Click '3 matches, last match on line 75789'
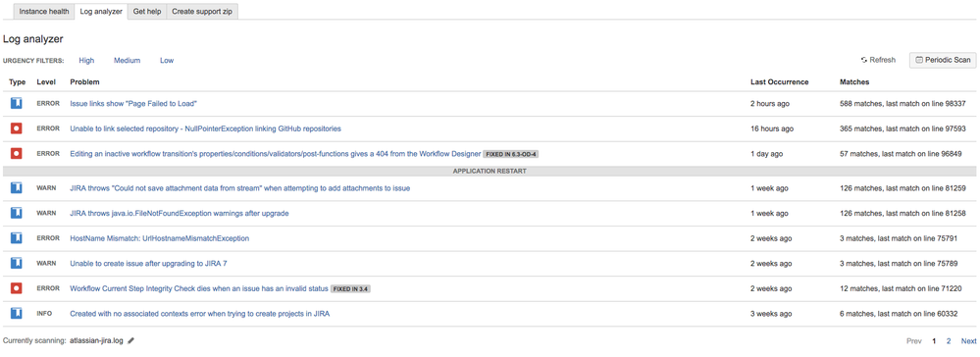This screenshot has width=980, height=357. click(x=899, y=263)
